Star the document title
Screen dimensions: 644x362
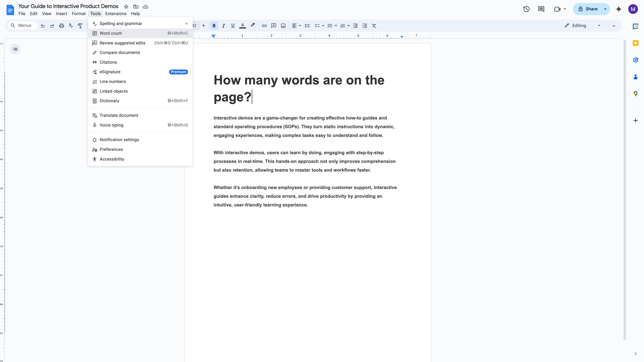tap(126, 7)
